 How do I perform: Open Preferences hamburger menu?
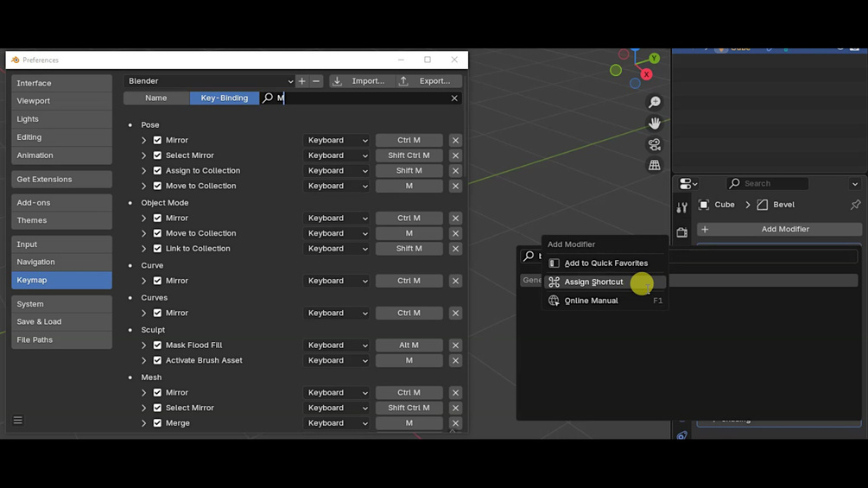(x=18, y=421)
